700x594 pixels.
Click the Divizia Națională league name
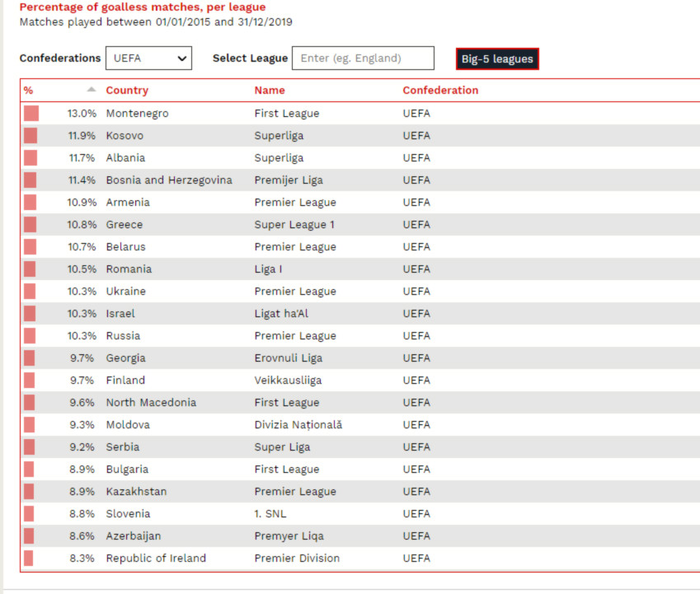tap(298, 425)
